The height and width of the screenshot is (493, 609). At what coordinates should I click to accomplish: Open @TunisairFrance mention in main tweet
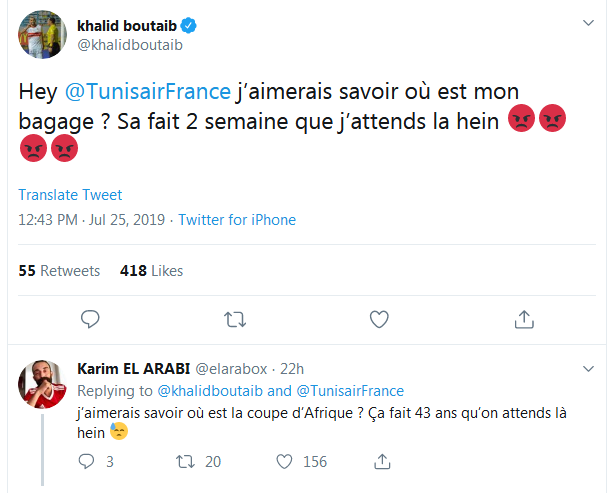147,91
